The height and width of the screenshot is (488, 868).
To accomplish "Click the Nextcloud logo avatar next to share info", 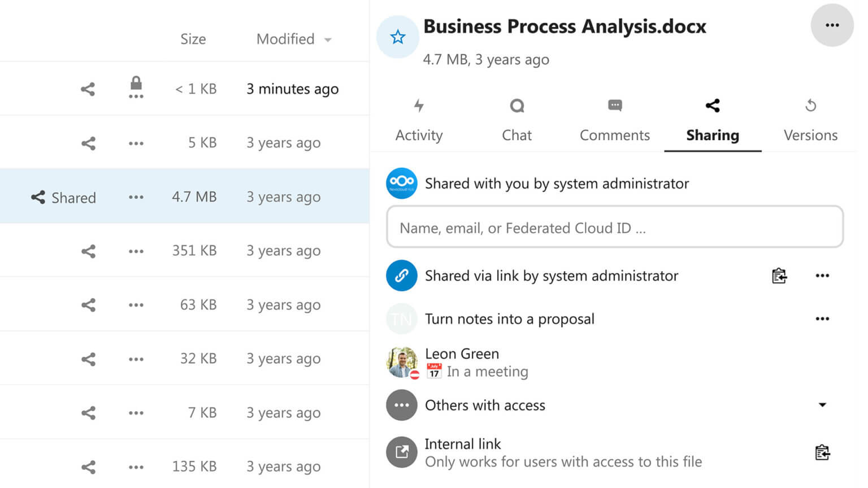I will click(x=401, y=183).
